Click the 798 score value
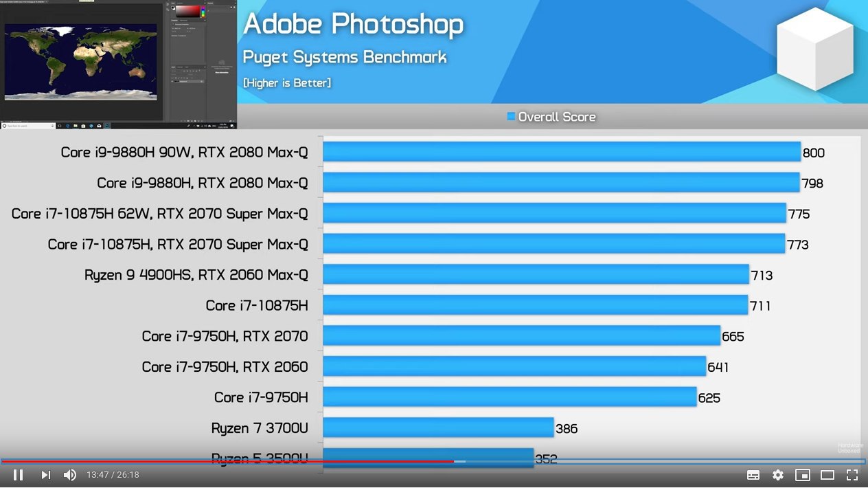The image size is (868, 488). [x=812, y=184]
